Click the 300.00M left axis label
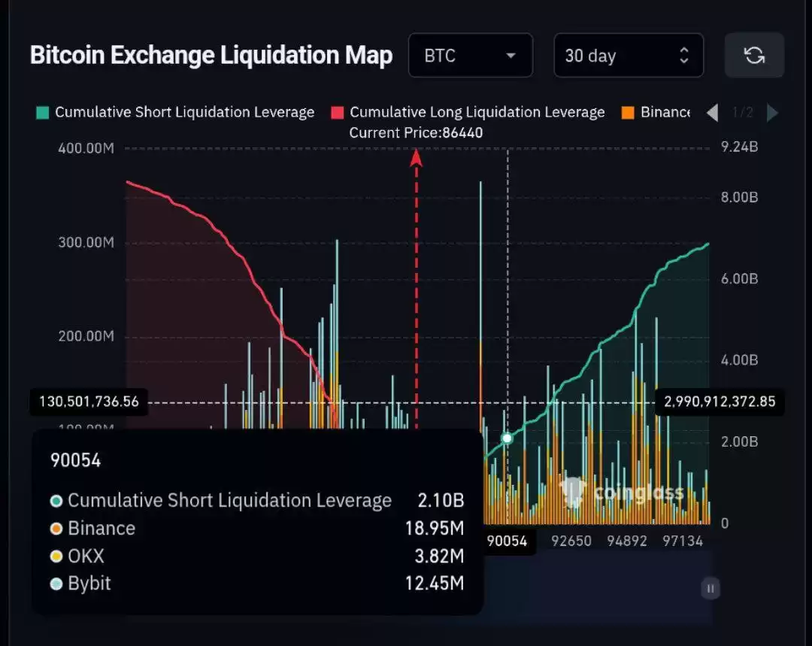The width and height of the screenshot is (812, 646). tap(86, 242)
